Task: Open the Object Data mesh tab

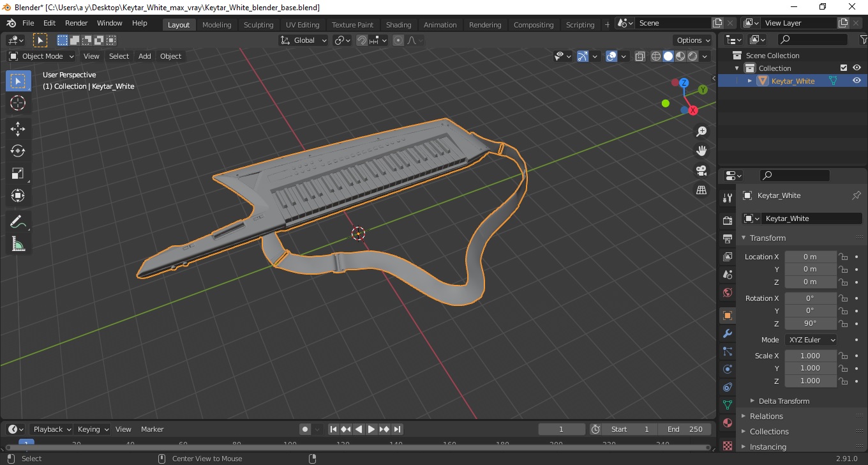Action: tap(727, 405)
